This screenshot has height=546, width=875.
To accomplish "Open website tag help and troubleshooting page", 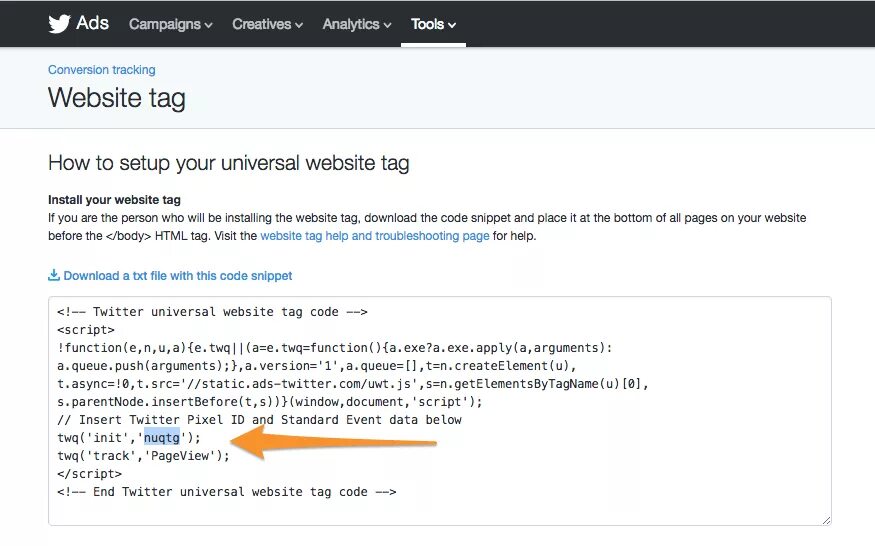I will [x=375, y=236].
